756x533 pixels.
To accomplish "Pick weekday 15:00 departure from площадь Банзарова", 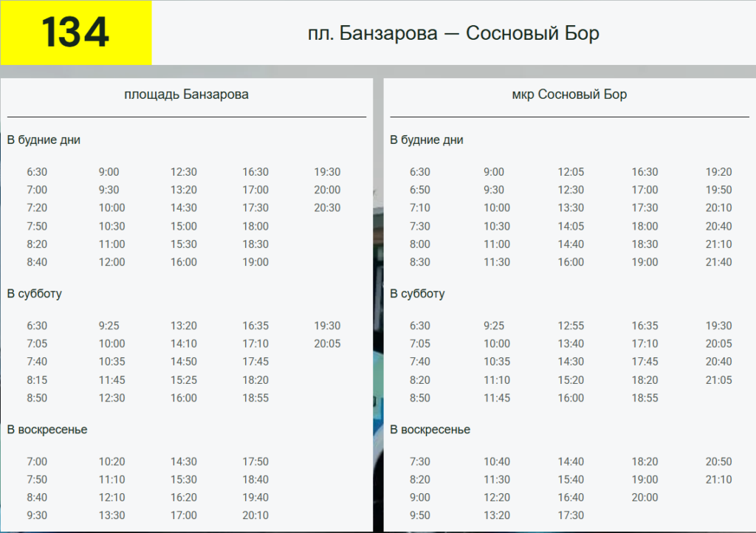I will pos(184,226).
